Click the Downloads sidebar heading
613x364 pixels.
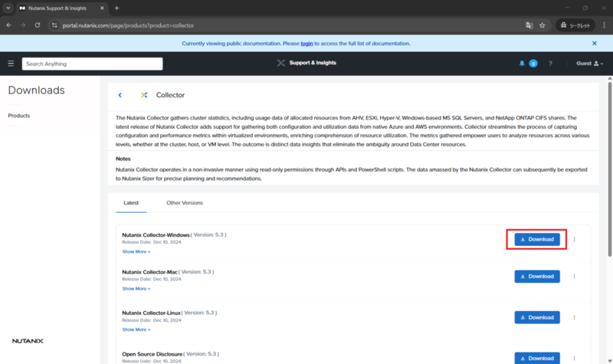(36, 90)
